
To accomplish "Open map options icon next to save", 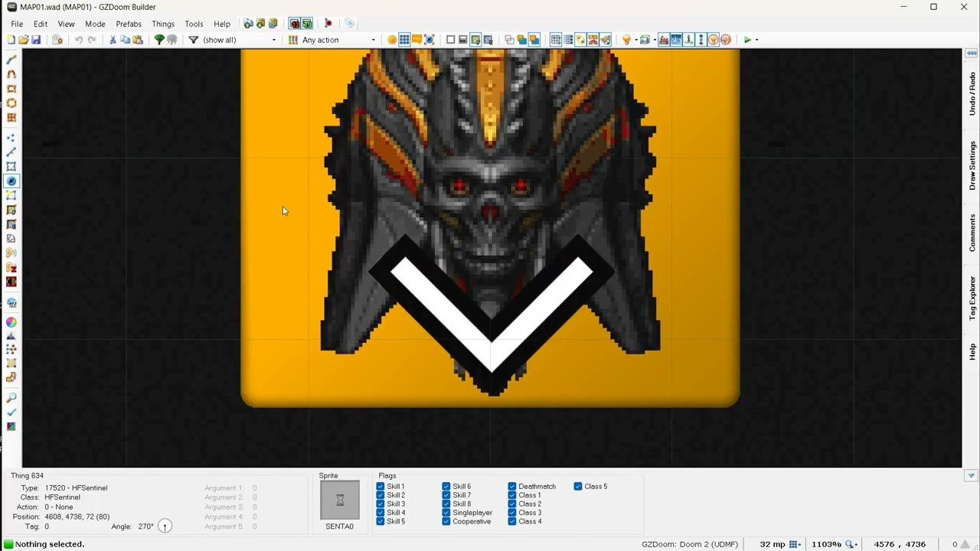I will pyautogui.click(x=57, y=40).
